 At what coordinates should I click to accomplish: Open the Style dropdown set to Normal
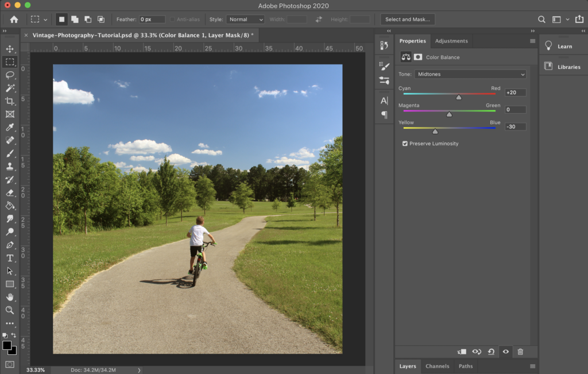tap(245, 20)
